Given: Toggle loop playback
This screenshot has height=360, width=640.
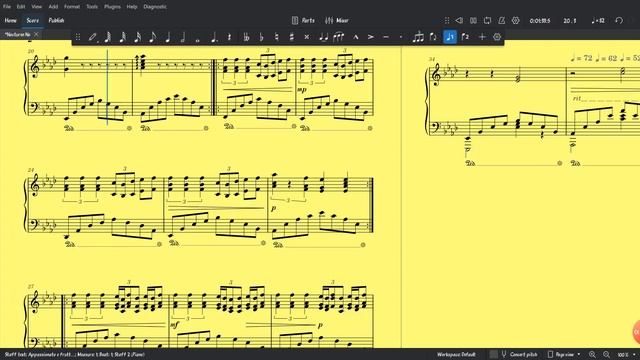Looking at the screenshot, I should coord(487,20).
